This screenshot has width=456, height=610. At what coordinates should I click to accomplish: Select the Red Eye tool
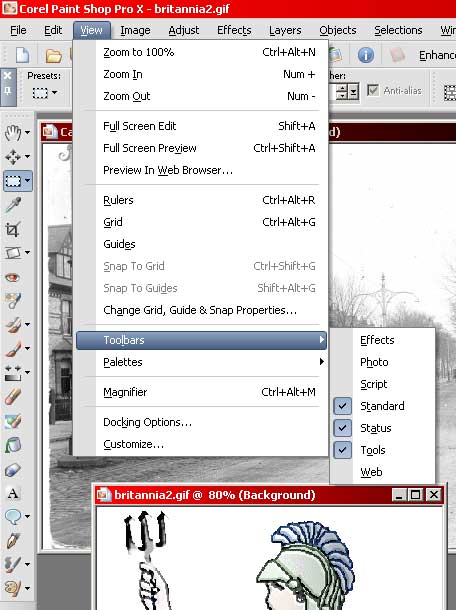(x=13, y=277)
